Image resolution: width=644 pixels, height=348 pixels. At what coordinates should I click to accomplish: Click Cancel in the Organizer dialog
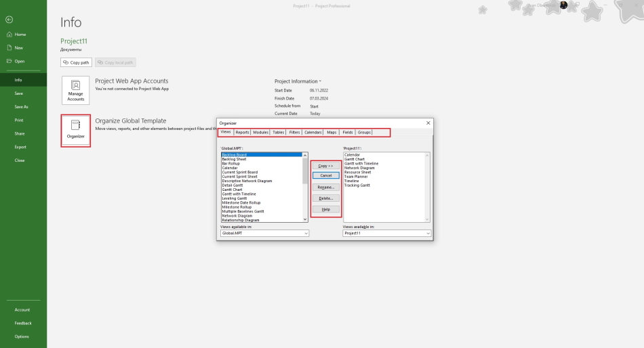click(325, 175)
